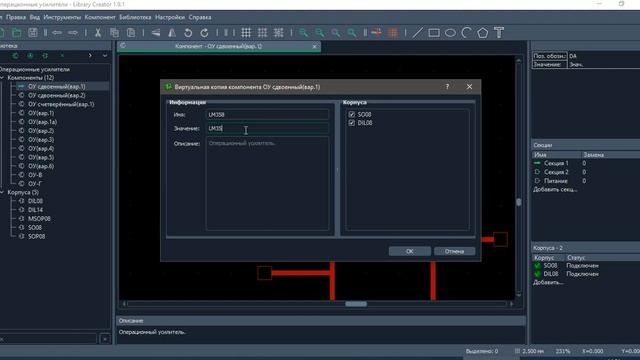Open the Инструменты menu
The image size is (640, 360).
tap(62, 17)
